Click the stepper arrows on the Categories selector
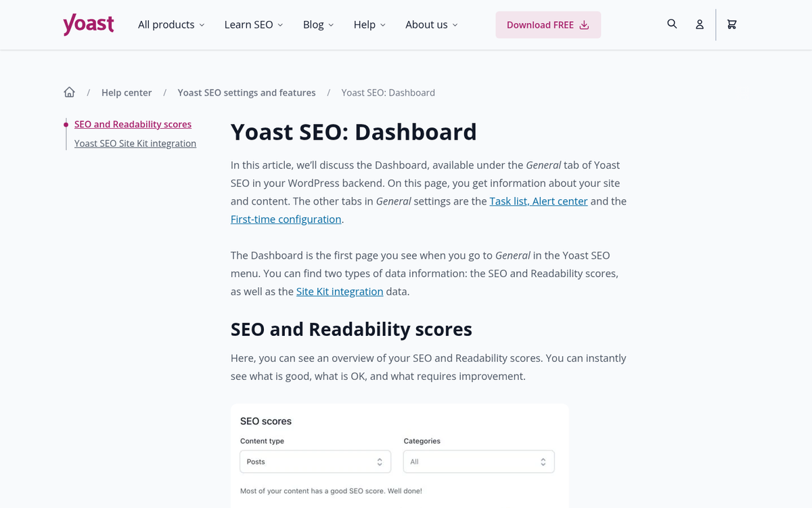Viewport: 812px width, 508px height. click(x=543, y=461)
